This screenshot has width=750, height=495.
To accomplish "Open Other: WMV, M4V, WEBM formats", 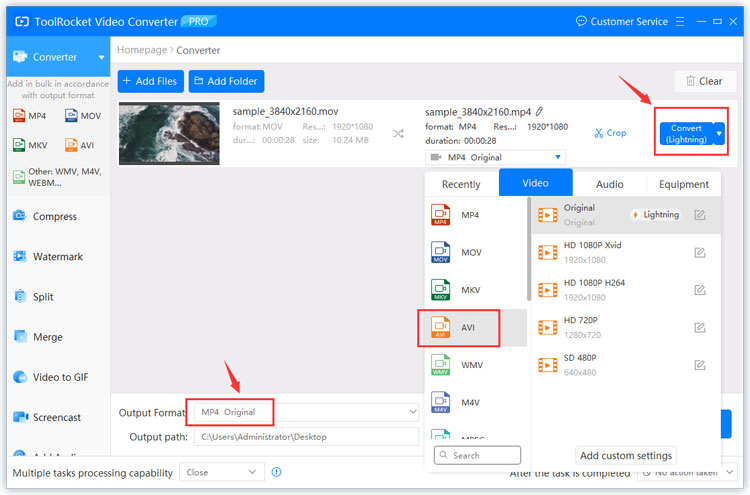I will point(58,177).
